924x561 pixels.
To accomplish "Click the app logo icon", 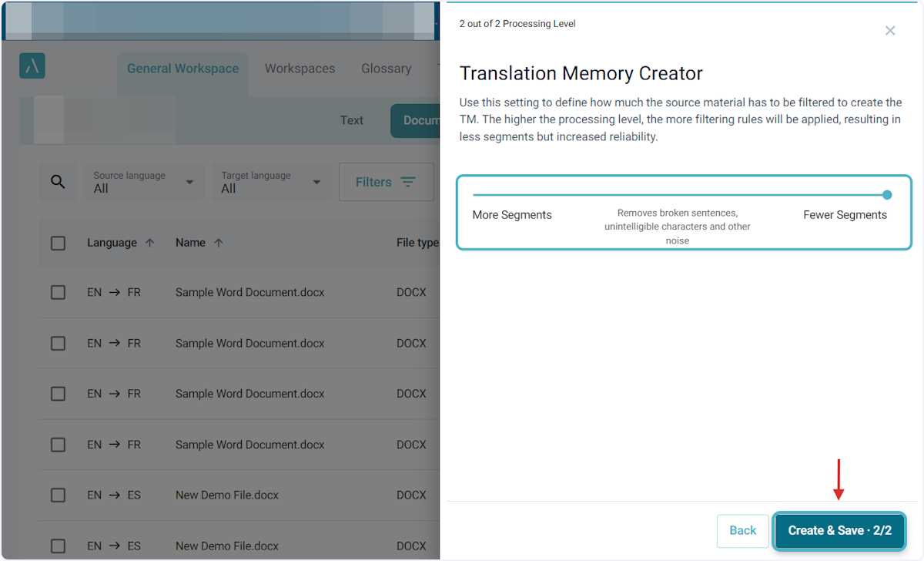I will (x=32, y=66).
